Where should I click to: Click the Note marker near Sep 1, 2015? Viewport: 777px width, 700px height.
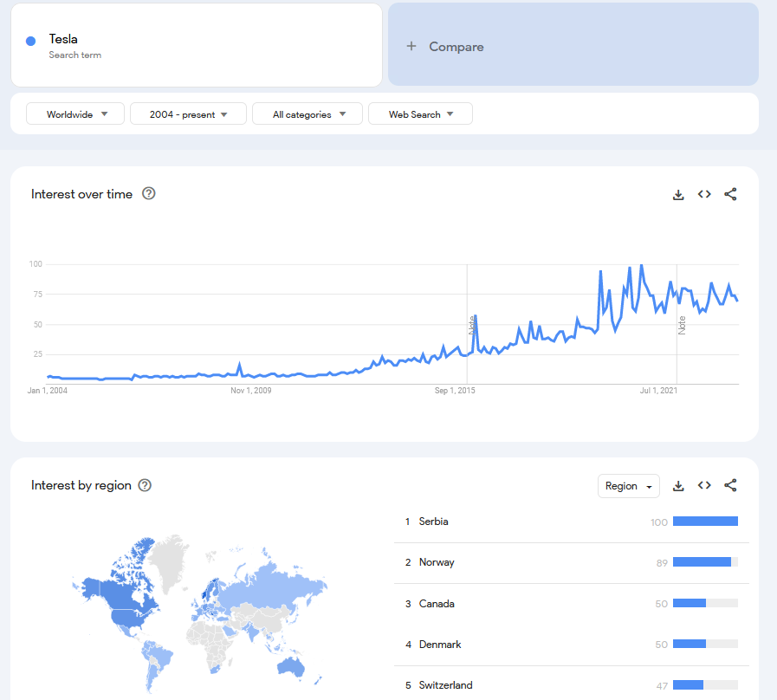tap(472, 325)
